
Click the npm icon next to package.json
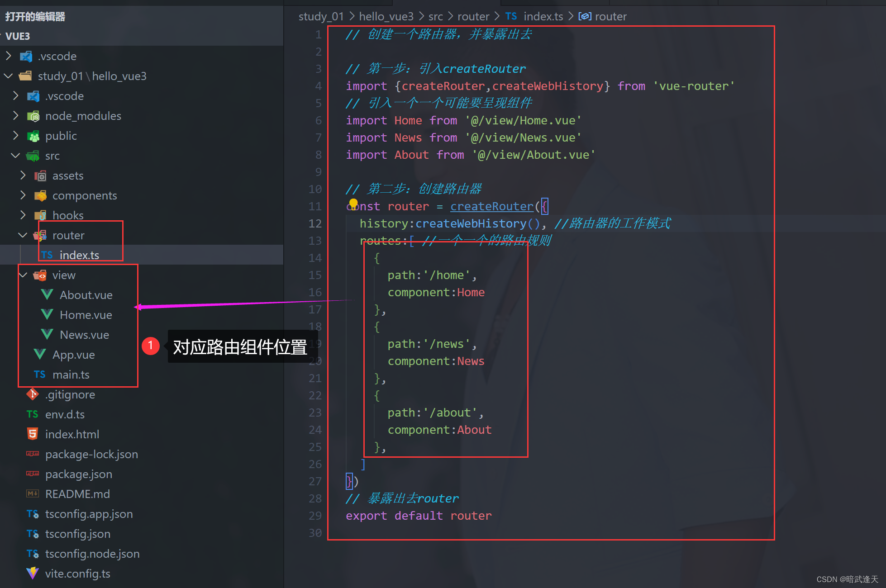point(33,474)
